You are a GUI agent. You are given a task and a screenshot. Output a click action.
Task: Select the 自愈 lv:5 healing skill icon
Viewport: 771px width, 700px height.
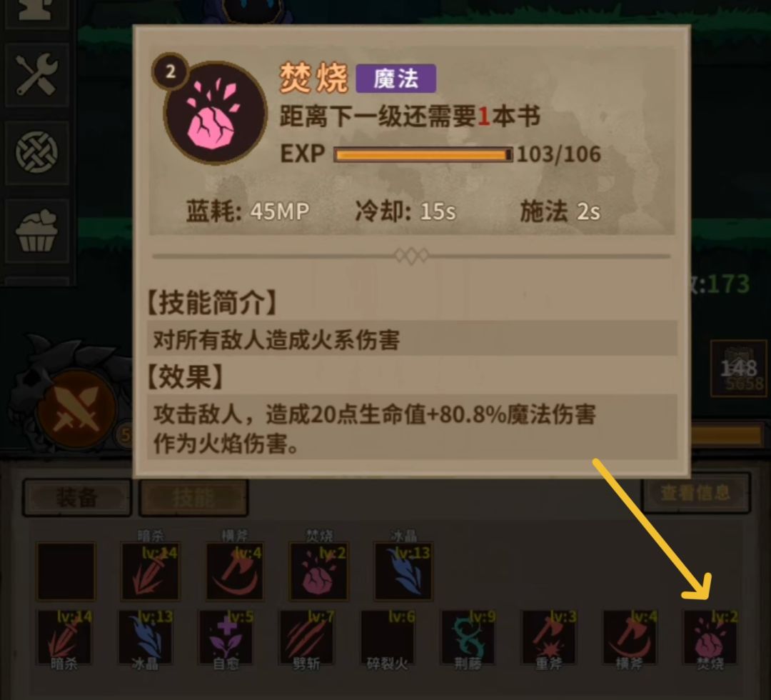pos(226,639)
